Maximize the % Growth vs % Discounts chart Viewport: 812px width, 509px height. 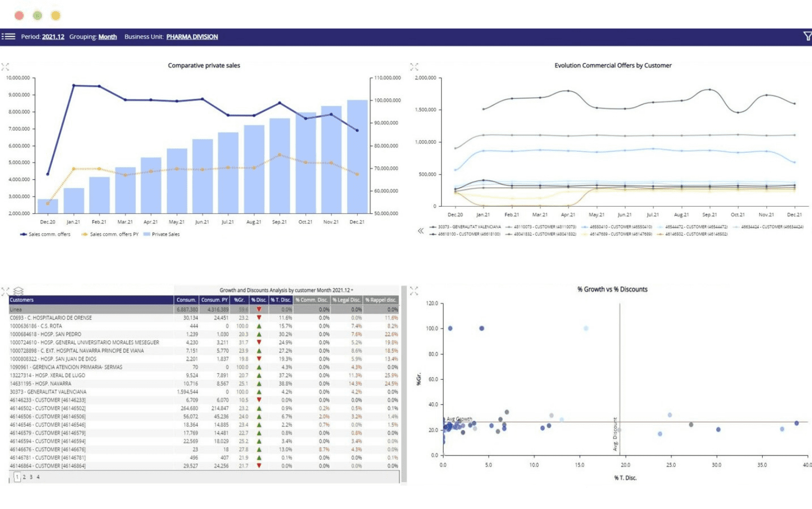414,290
